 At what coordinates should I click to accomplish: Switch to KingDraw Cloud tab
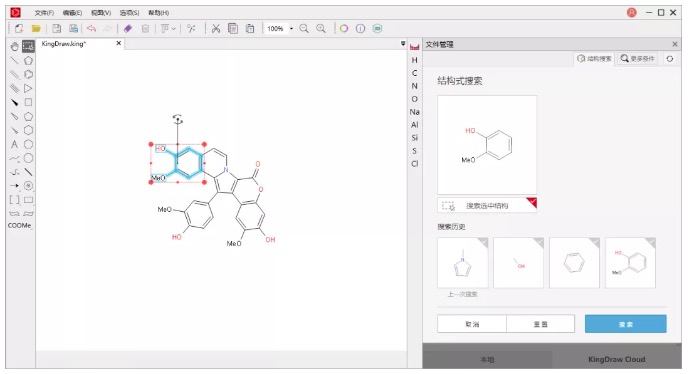[x=617, y=359]
